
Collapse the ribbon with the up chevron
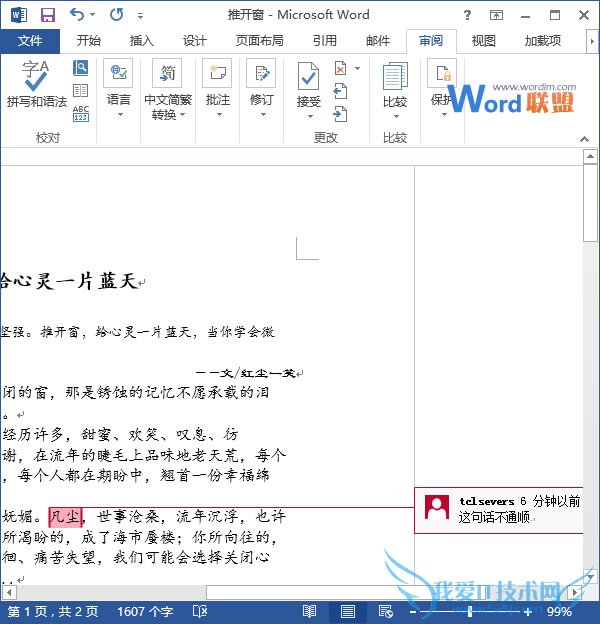point(584,139)
